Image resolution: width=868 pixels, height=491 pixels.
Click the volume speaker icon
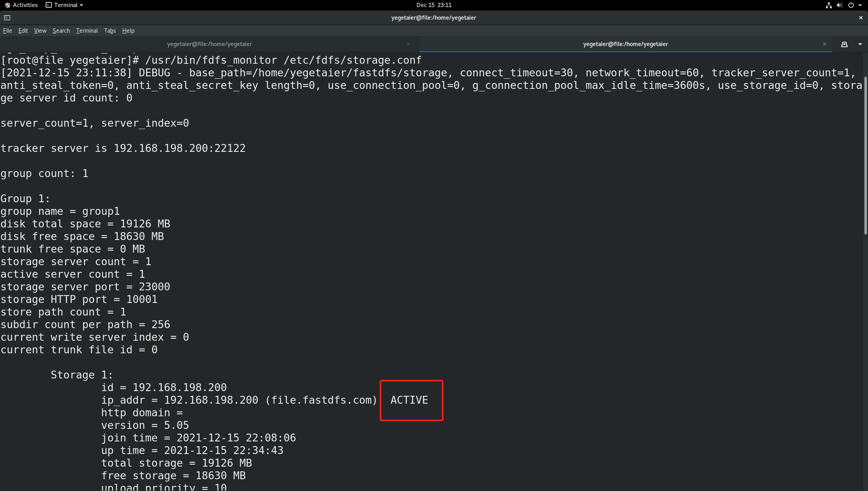click(839, 5)
